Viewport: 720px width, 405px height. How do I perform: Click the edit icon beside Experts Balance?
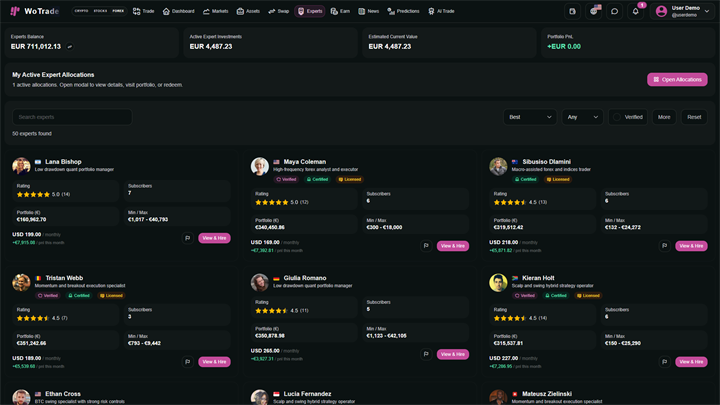(x=70, y=46)
